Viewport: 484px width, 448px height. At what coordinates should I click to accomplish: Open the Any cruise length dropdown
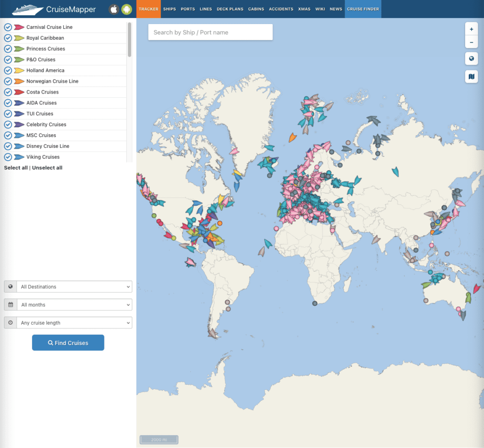(x=74, y=322)
